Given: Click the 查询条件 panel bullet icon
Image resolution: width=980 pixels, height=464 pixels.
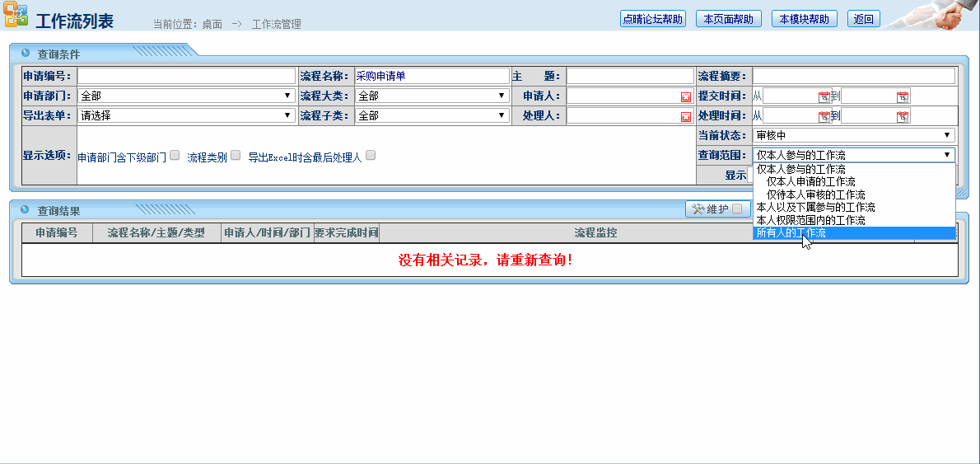Looking at the screenshot, I should (x=26, y=53).
